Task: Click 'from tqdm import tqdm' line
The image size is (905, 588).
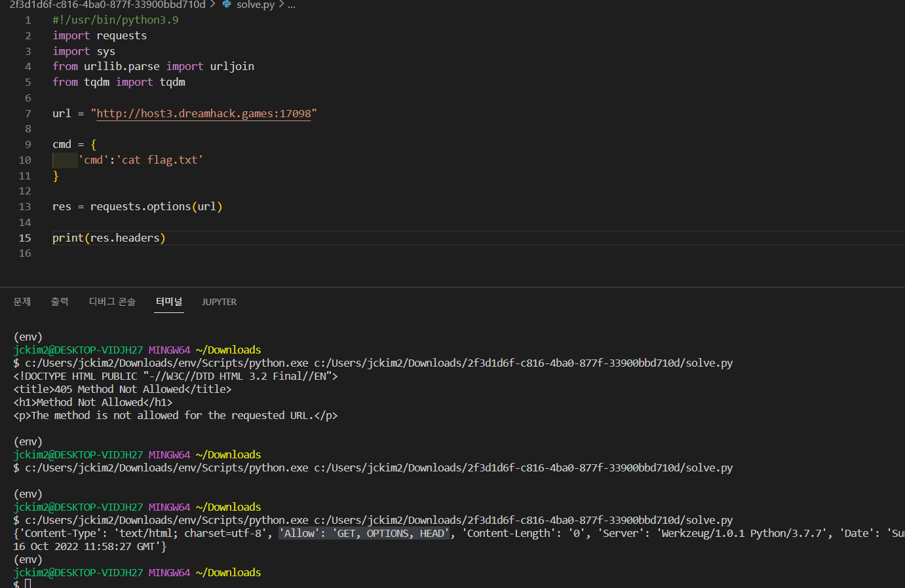Action: (x=119, y=83)
